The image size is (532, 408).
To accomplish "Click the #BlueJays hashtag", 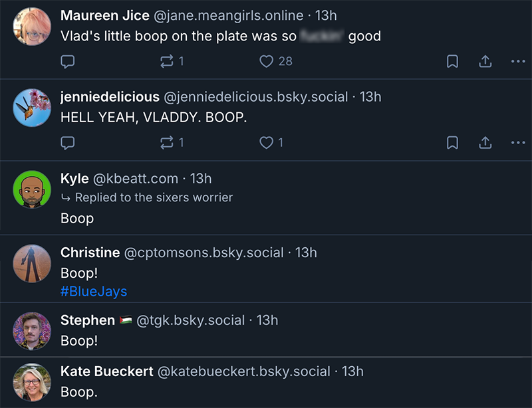I will (94, 292).
